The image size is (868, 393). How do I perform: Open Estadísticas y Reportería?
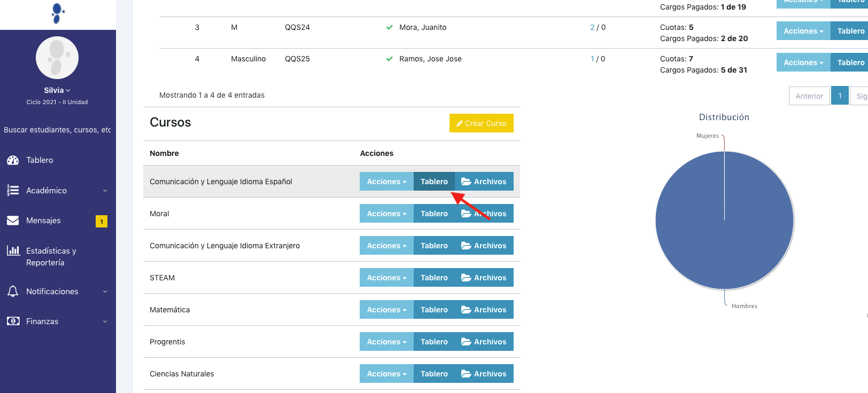coord(51,257)
